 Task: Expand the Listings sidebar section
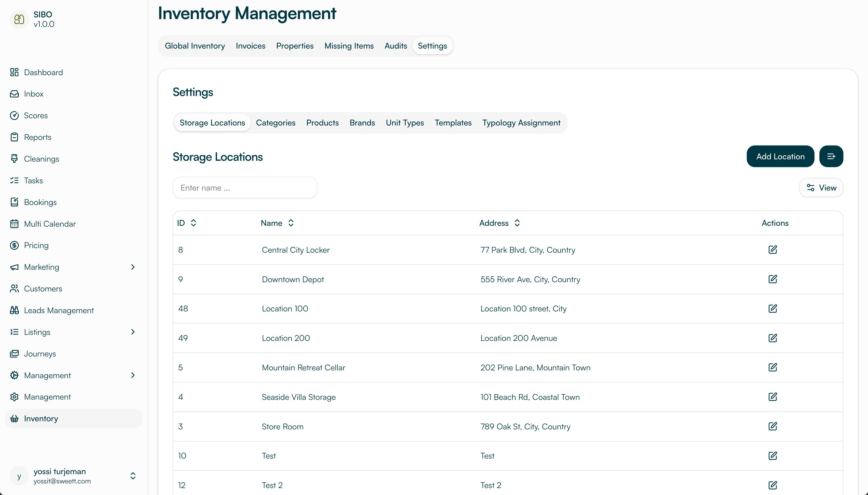(x=133, y=332)
